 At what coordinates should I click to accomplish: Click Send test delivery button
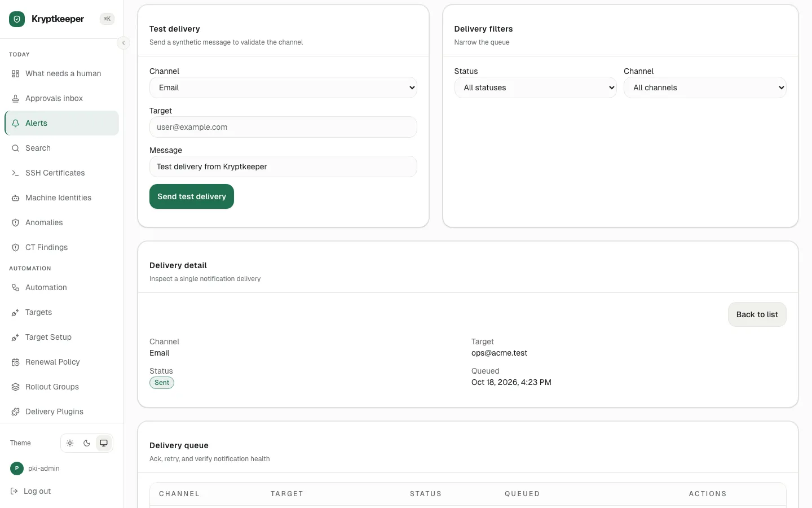(192, 196)
